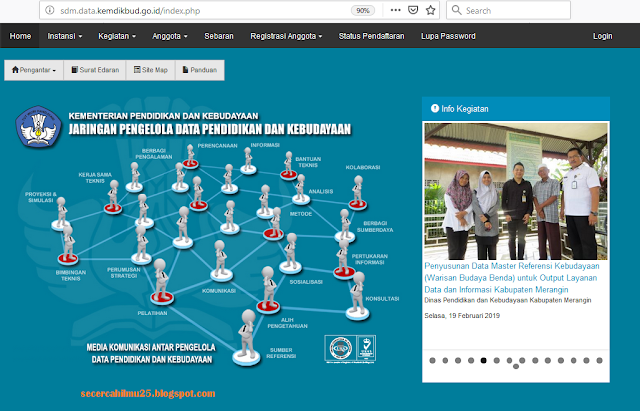Click the Login link
The image size is (640, 411).
(x=602, y=36)
